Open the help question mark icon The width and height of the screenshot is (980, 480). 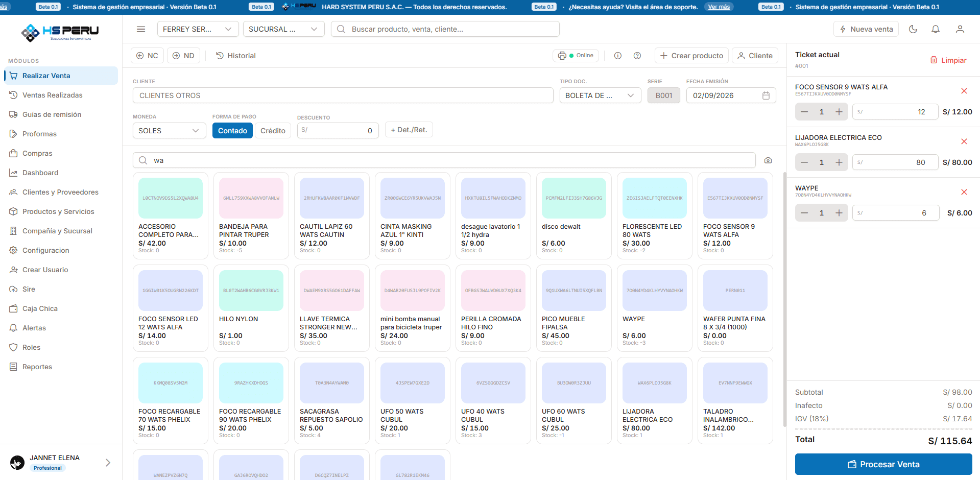click(637, 56)
